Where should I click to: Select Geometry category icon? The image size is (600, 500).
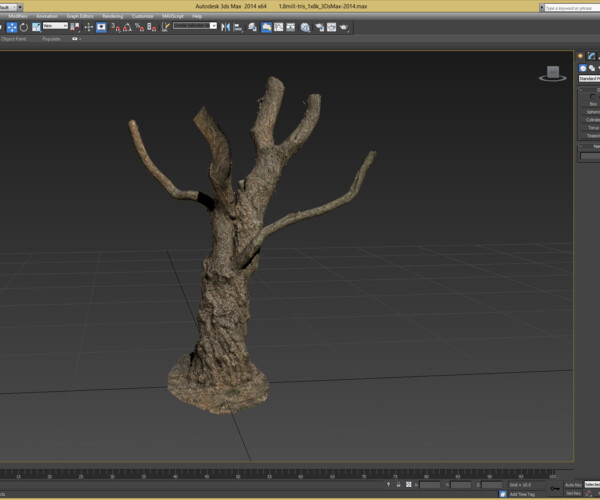tap(583, 68)
